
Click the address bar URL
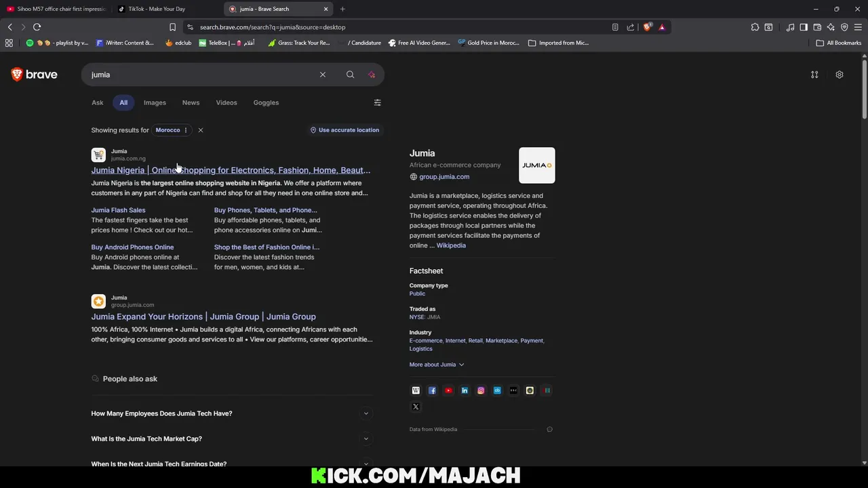tap(273, 27)
